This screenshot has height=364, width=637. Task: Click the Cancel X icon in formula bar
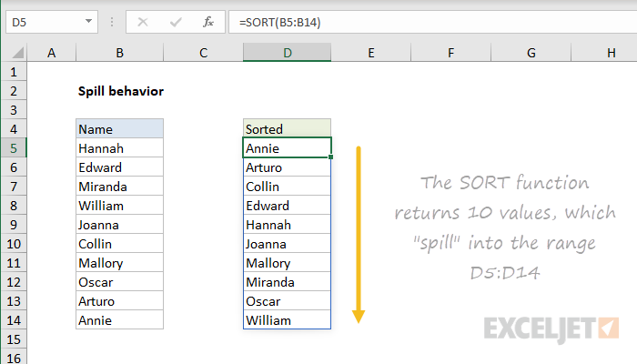click(x=143, y=22)
